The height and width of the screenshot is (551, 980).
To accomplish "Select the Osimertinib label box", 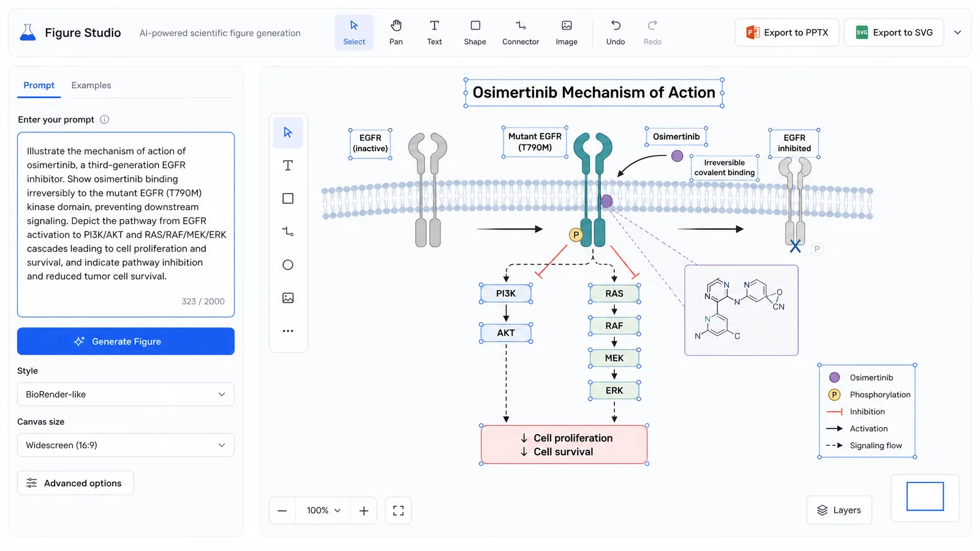I will pos(676,137).
